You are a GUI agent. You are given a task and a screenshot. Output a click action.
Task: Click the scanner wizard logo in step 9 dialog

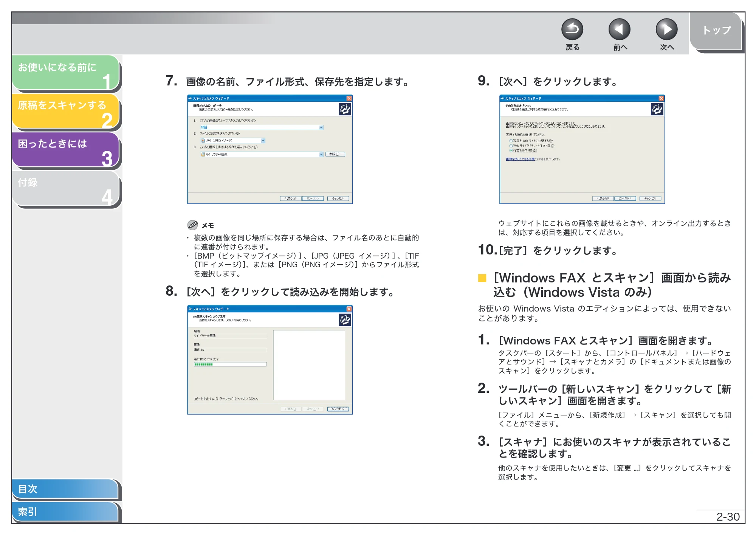657,109
